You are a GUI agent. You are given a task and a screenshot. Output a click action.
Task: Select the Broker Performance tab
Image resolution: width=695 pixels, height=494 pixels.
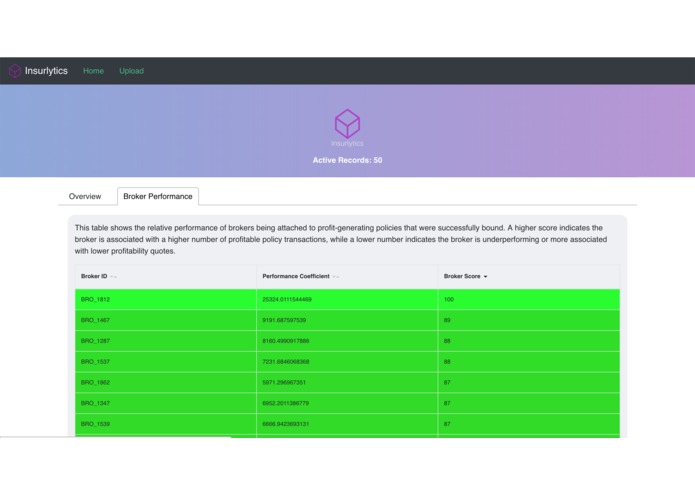(x=158, y=196)
